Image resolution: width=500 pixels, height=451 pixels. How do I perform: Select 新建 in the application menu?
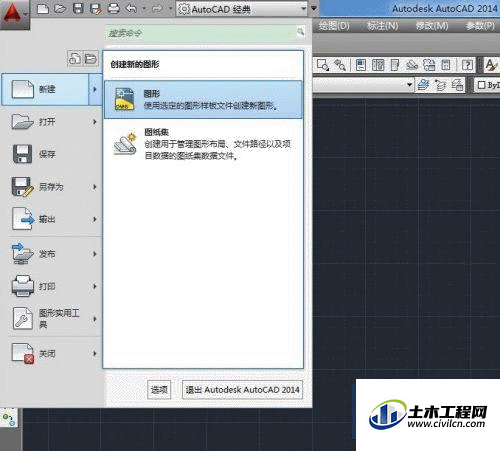tap(45, 89)
